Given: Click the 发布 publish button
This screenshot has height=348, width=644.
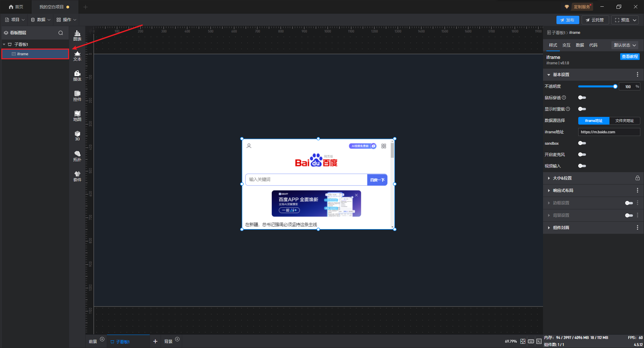Looking at the screenshot, I should (x=568, y=20).
